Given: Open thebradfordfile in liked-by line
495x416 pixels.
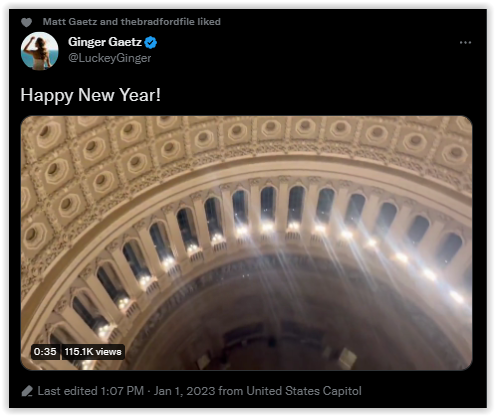Looking at the screenshot, I should point(158,22).
